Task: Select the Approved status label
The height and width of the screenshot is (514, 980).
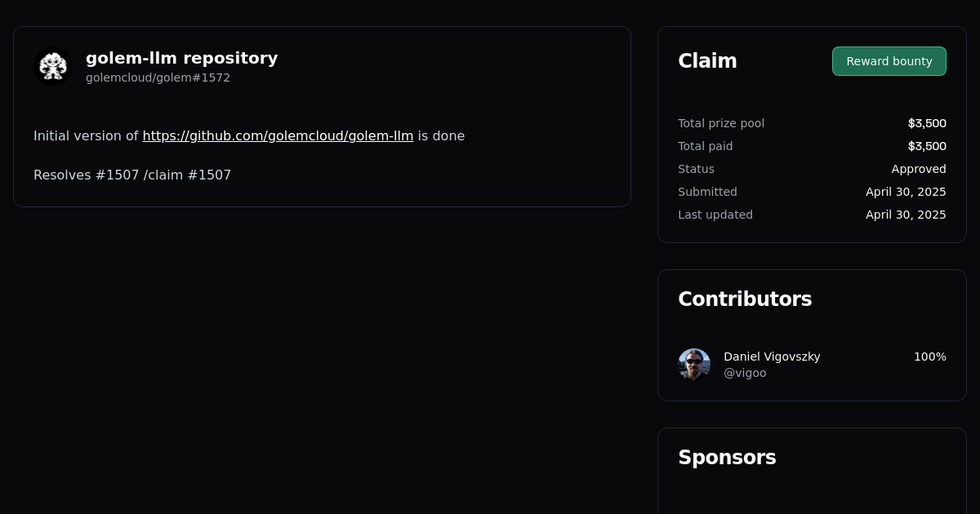Action: click(919, 169)
